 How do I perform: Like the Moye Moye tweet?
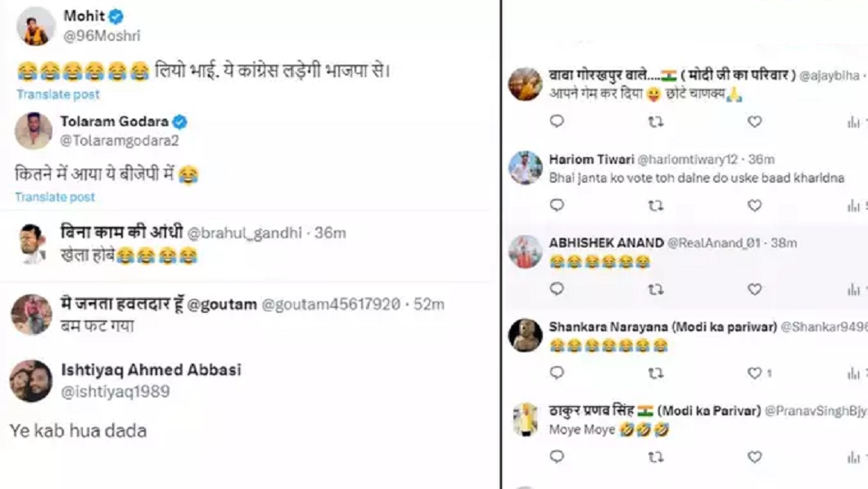tap(754, 457)
